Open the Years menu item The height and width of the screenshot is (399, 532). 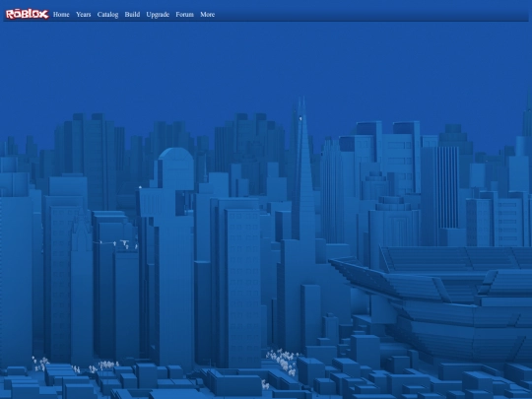[84, 15]
